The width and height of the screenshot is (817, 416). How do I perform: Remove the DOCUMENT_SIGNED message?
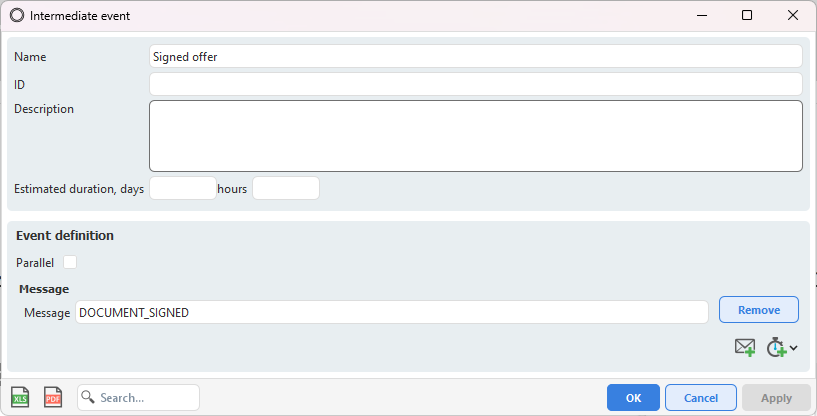[x=759, y=310]
